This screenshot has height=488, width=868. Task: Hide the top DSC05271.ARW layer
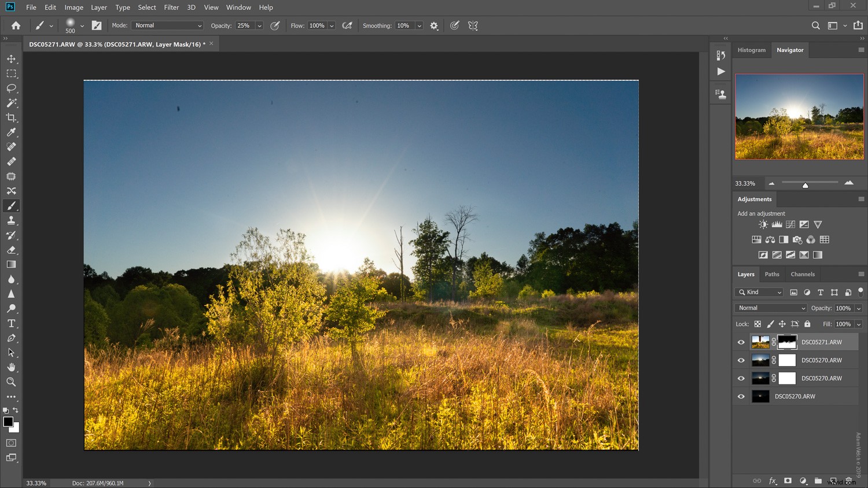coord(741,342)
